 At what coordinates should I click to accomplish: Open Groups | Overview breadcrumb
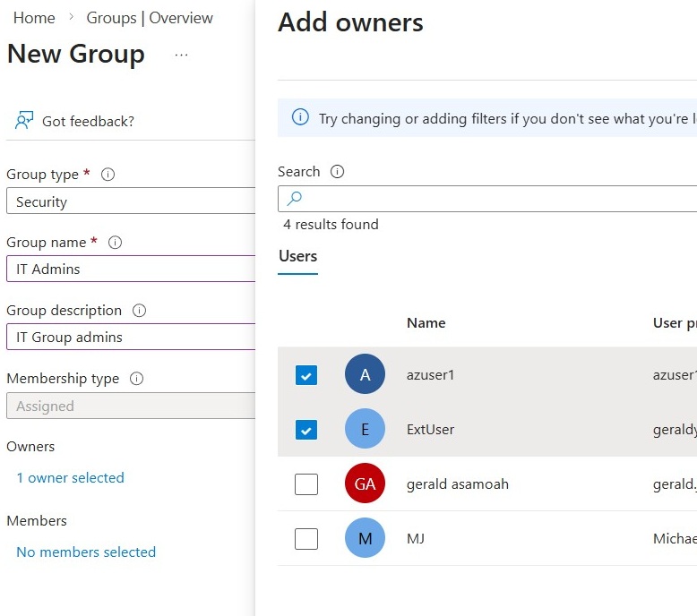150,18
